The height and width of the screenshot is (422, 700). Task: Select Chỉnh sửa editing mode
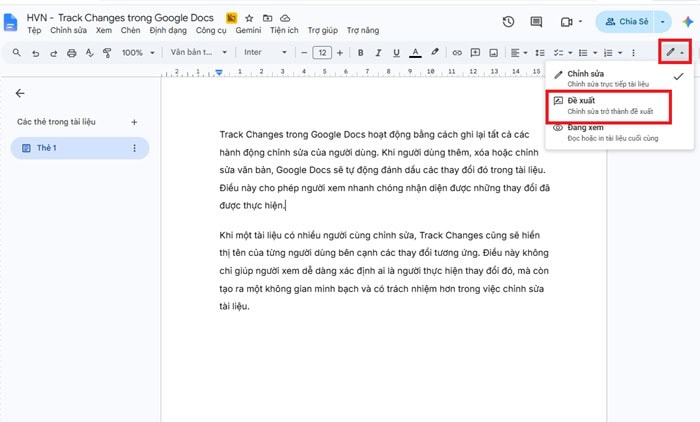619,78
